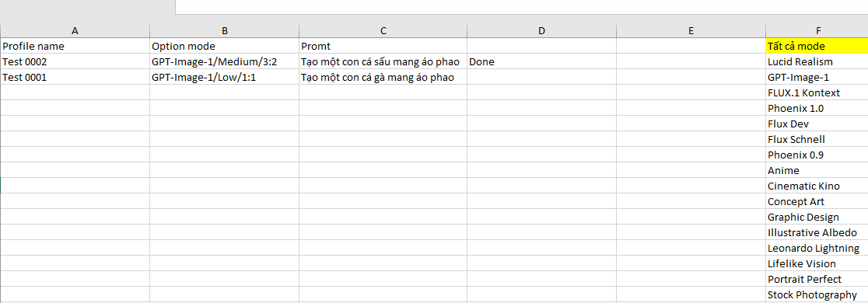Click the 'Lucid Realism' mode cell
868x303 pixels.
(817, 62)
